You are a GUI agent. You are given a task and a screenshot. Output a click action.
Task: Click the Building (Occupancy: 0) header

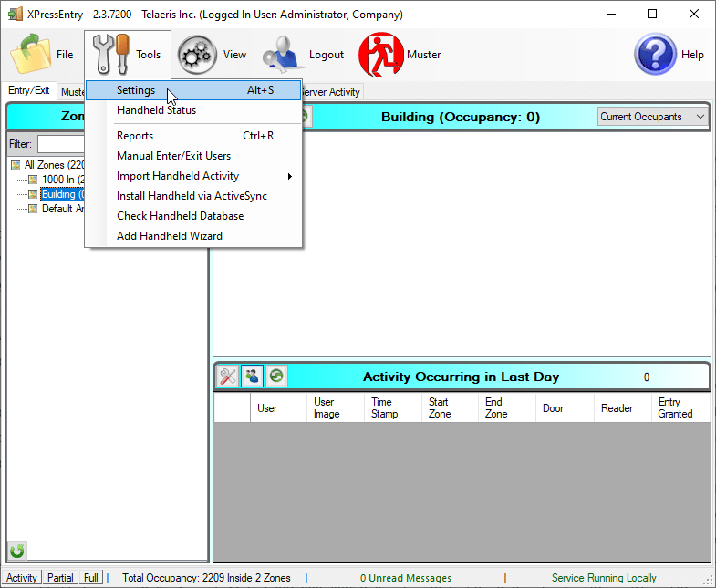point(461,117)
